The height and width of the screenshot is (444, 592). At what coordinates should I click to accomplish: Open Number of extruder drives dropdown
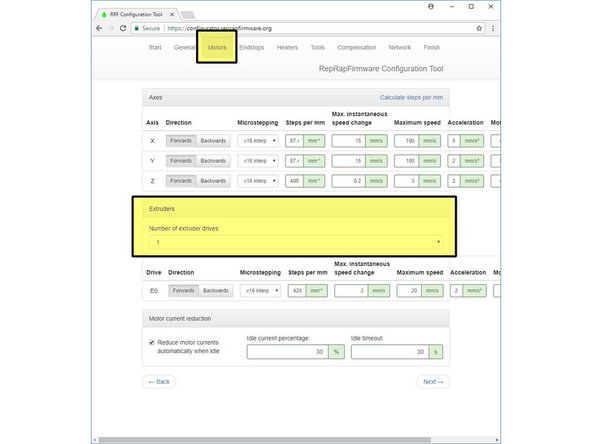tap(296, 242)
